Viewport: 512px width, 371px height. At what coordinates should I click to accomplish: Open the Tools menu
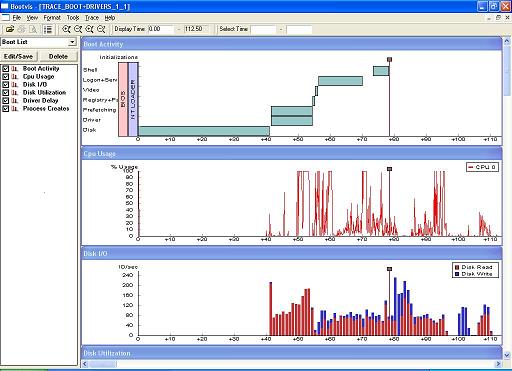coord(73,18)
